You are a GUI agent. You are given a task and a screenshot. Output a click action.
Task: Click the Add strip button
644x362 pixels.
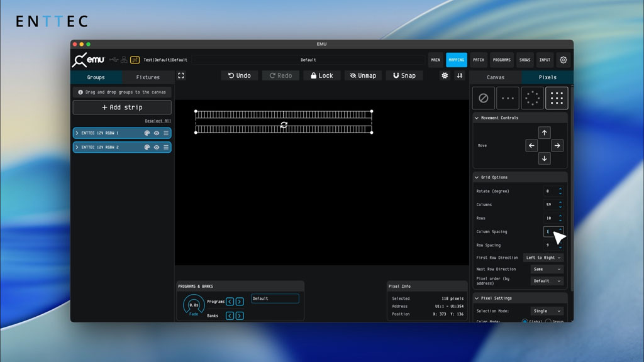coord(122,107)
